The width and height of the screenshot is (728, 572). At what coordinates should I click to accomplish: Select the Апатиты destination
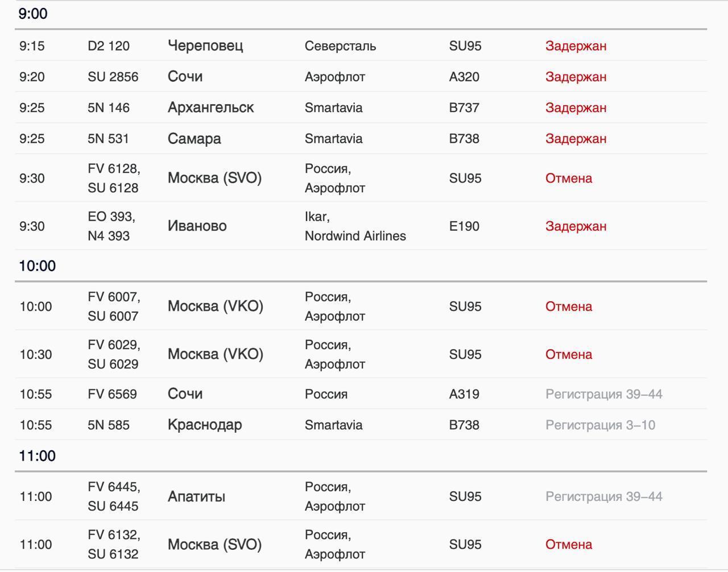point(196,497)
